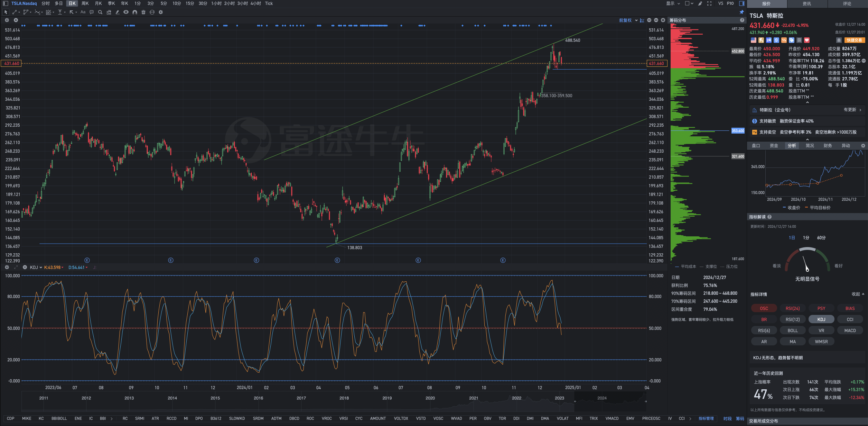The image size is (868, 426).
Task: Toggle drawing visibility eye icon
Action: (126, 12)
